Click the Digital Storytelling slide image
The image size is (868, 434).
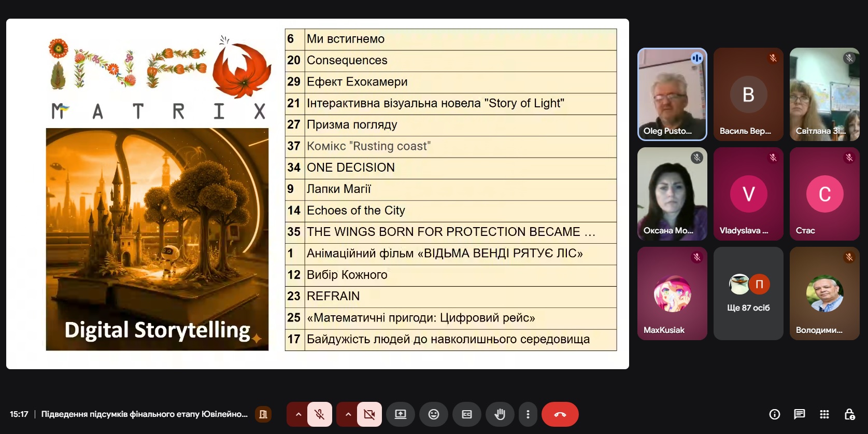click(x=157, y=239)
